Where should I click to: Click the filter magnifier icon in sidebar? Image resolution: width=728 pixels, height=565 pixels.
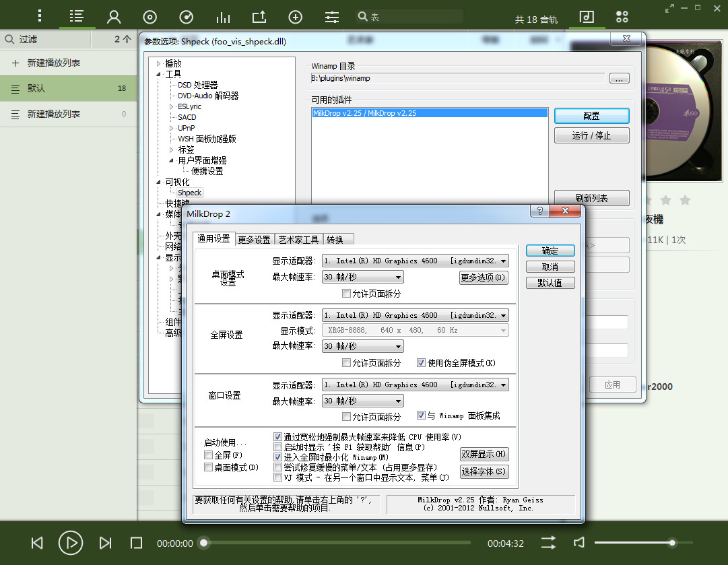(9, 40)
